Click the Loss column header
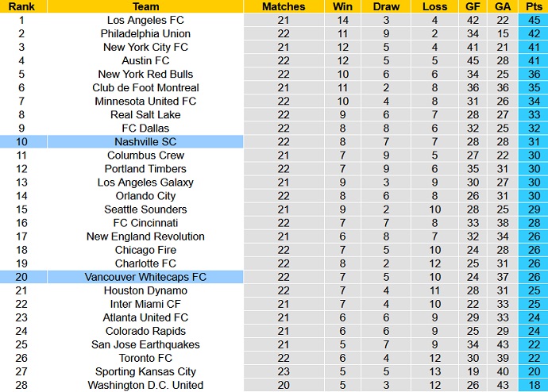The width and height of the screenshot is (548, 392). coord(435,6)
